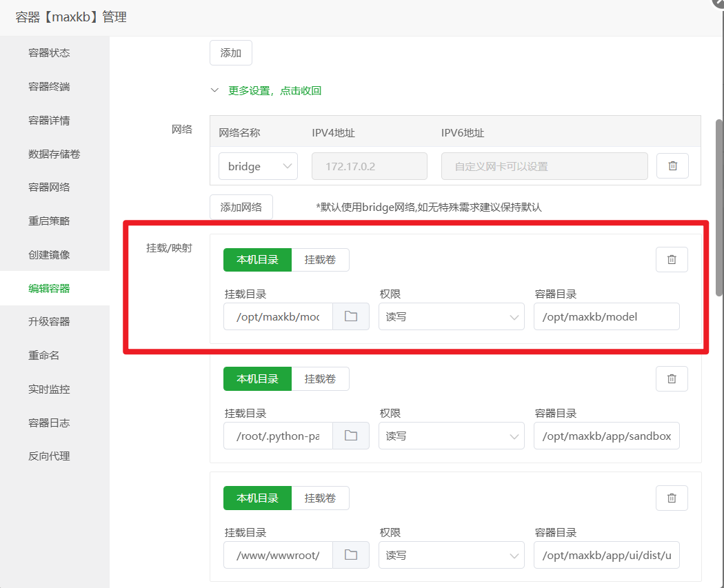724x588 pixels.
Task: Select 挂载卷 for the sandbox mapping
Action: coord(321,378)
